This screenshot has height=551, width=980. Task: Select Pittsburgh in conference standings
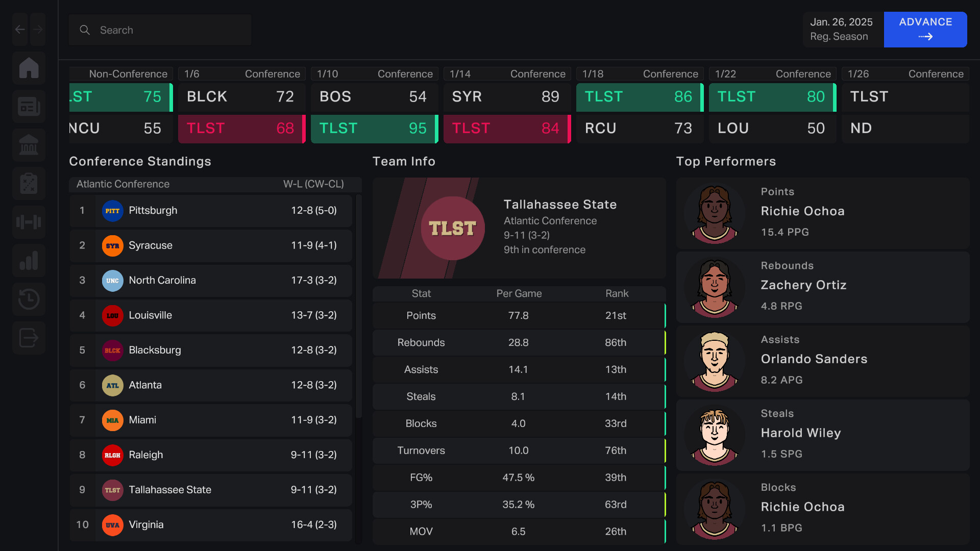211,211
